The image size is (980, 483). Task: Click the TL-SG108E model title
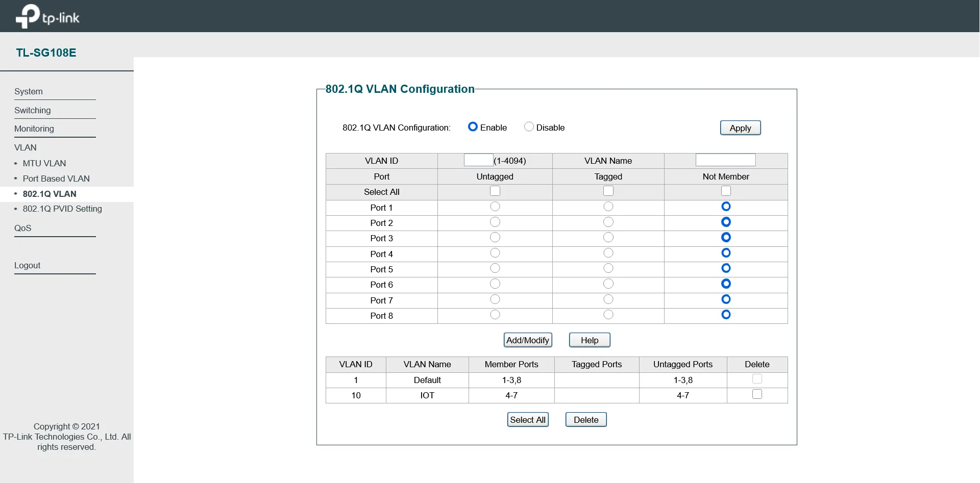click(x=46, y=53)
